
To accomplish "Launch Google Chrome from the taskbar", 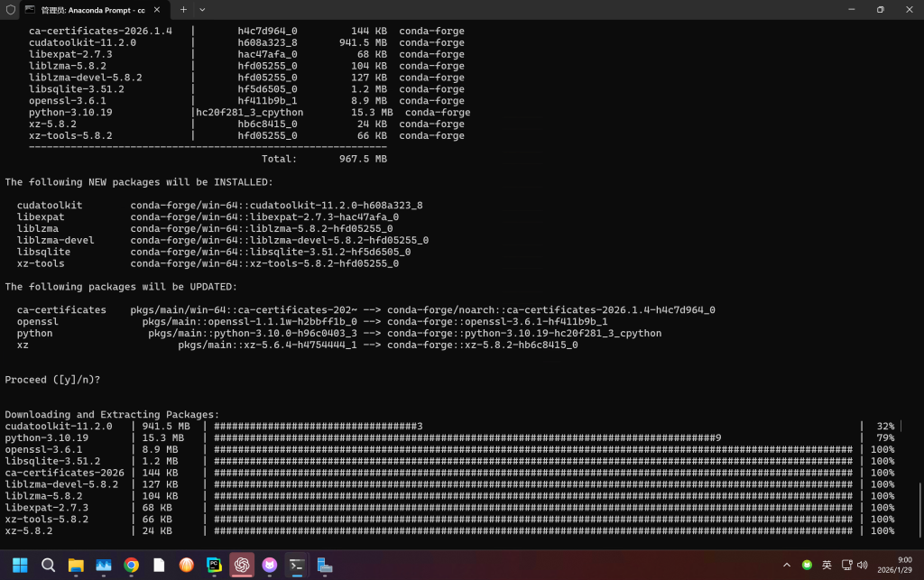I will pos(132,566).
